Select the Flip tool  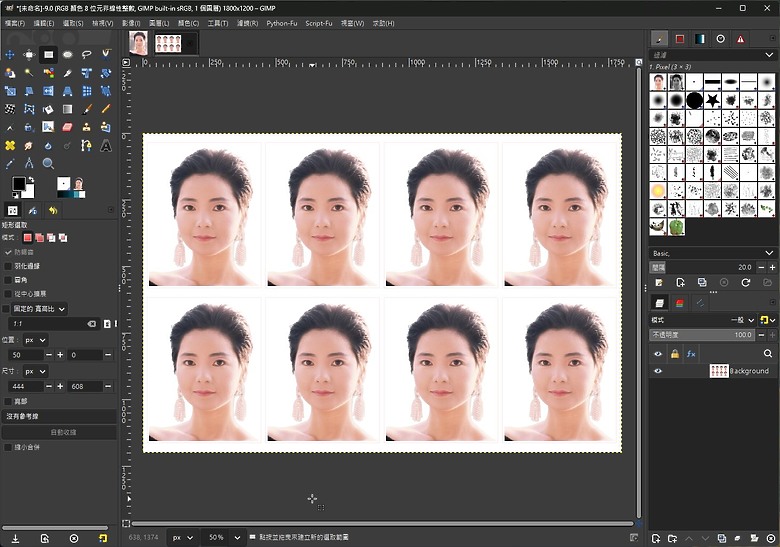click(48, 91)
